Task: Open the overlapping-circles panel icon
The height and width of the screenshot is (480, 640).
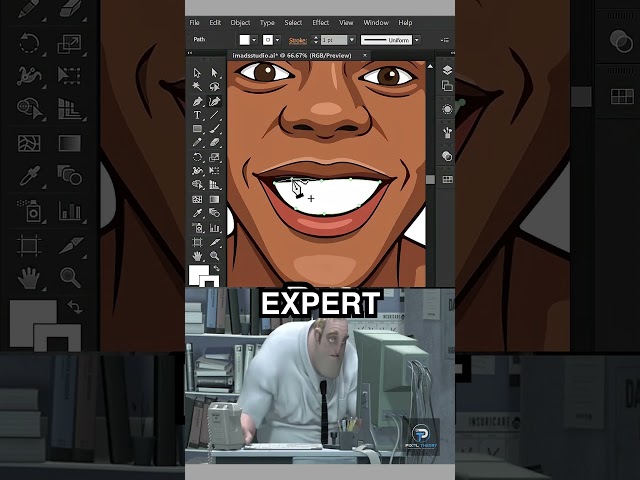Action: (447, 156)
